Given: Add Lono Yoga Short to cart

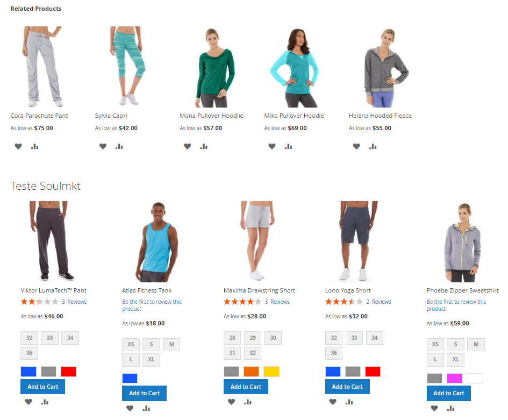Looking at the screenshot, I should pos(347,387).
